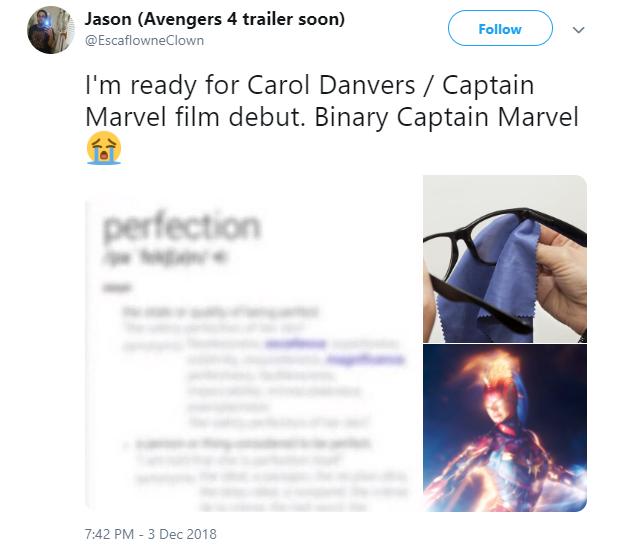Open the tweet author's profile picture
Viewport: 624px width, 546px height.
pyautogui.click(x=50, y=29)
